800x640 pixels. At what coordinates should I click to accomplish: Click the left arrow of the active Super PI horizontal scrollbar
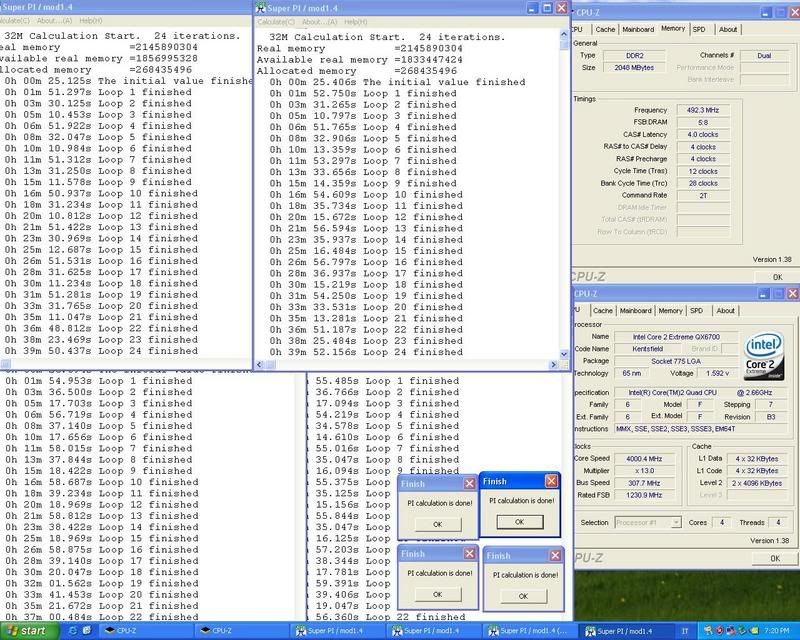tap(259, 364)
